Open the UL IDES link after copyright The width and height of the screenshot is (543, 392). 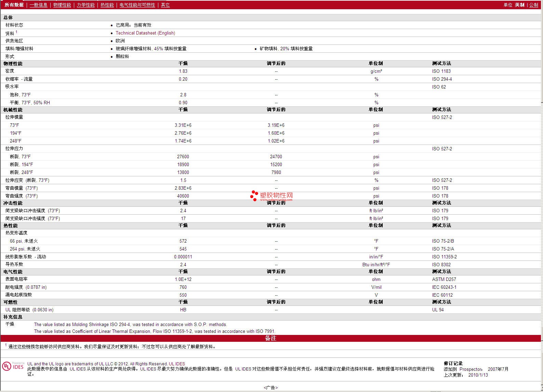tap(177, 364)
